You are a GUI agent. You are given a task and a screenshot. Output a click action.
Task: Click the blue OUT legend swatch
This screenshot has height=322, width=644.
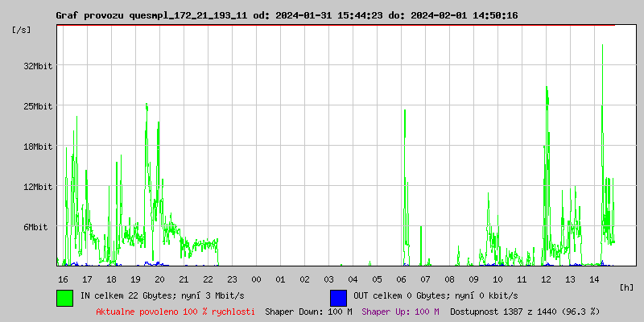click(x=338, y=297)
